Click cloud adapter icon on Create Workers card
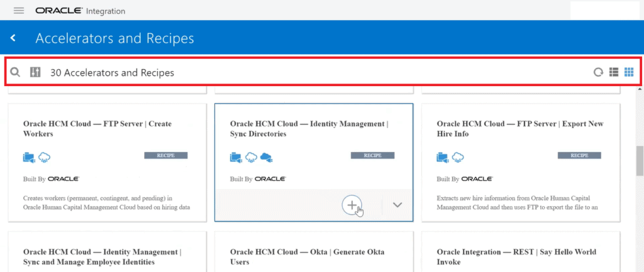 pos(45,157)
